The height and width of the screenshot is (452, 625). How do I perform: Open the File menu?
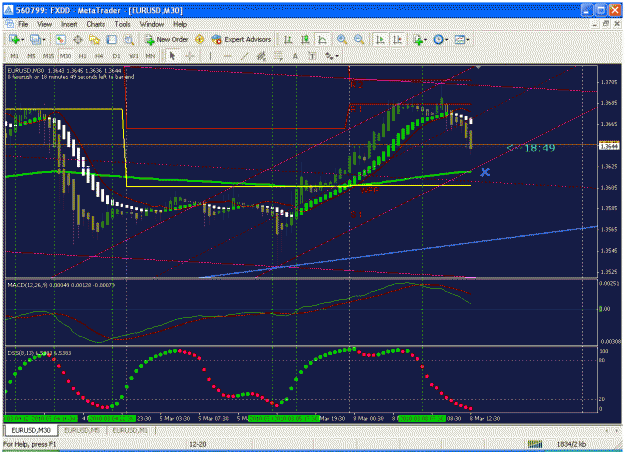coord(23,24)
